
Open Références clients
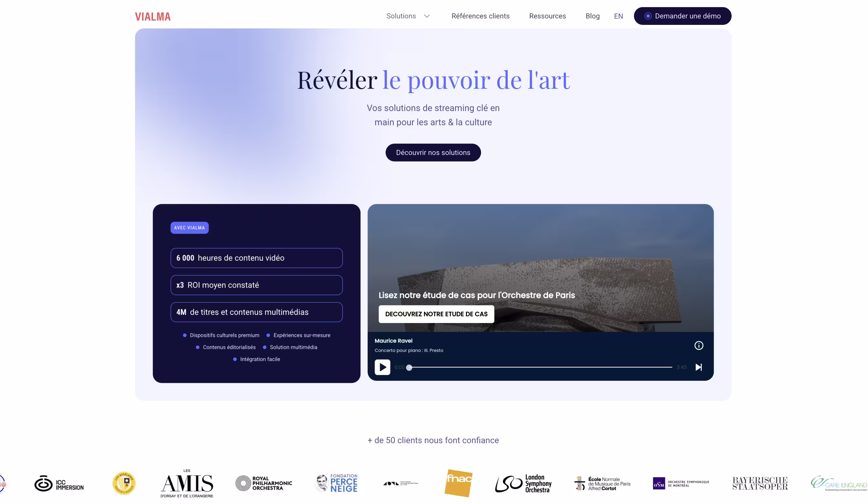(x=480, y=16)
